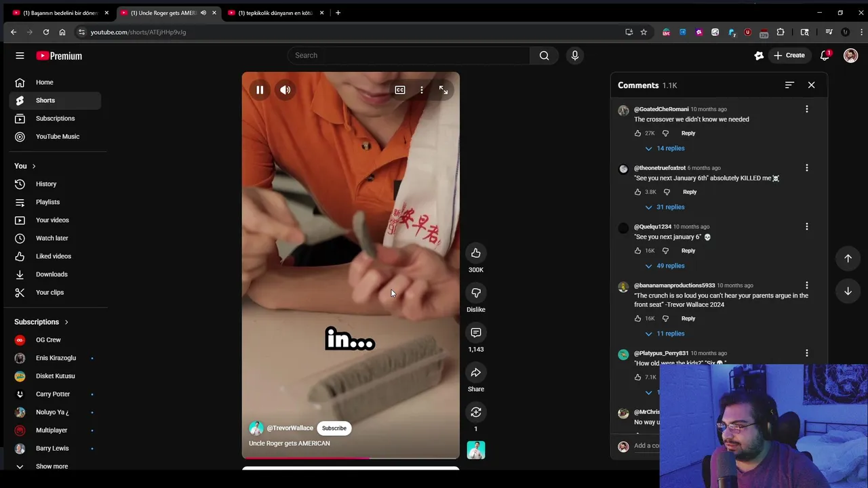Open the Create menu
Image resolution: width=868 pixels, height=488 pixels.
click(x=789, y=56)
